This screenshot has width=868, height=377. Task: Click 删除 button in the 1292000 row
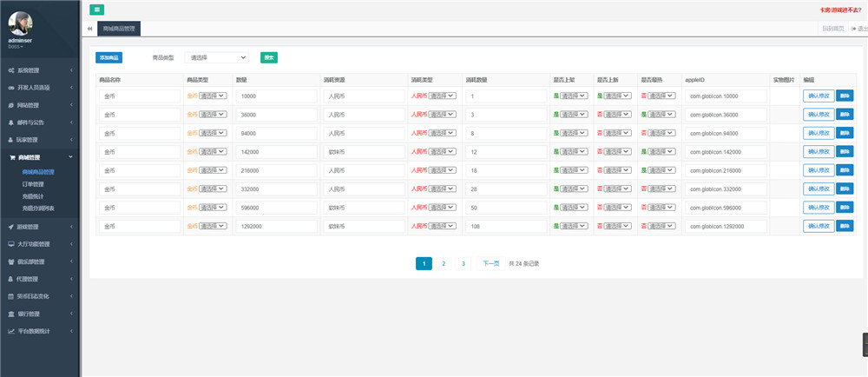[845, 226]
